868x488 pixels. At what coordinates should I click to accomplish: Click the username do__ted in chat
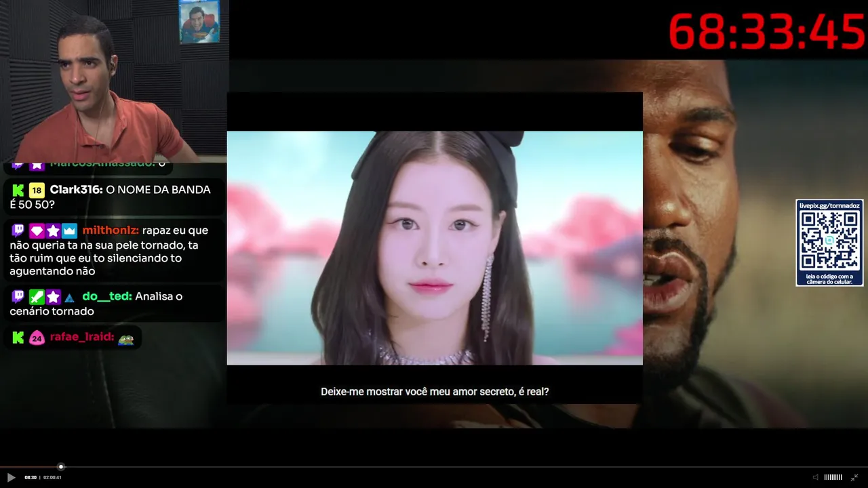pyautogui.click(x=107, y=296)
